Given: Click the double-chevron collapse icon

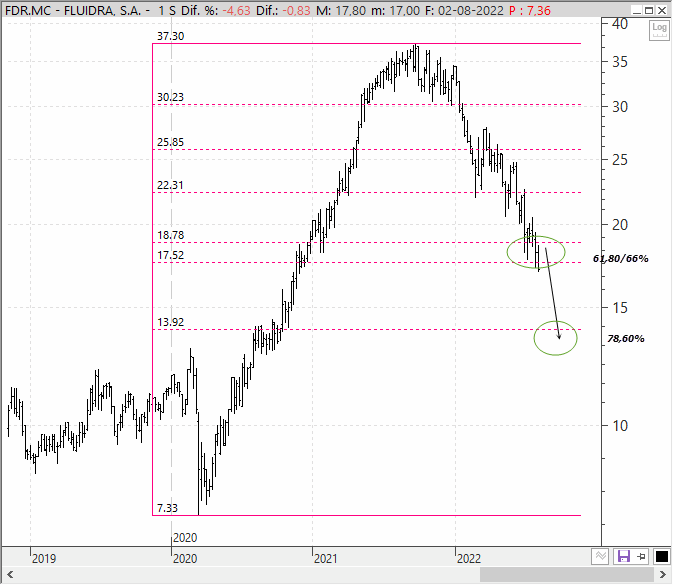Looking at the screenshot, I should click(600, 557).
